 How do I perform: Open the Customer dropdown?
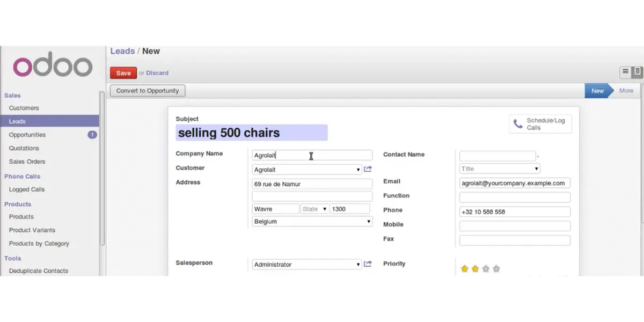[x=358, y=169]
